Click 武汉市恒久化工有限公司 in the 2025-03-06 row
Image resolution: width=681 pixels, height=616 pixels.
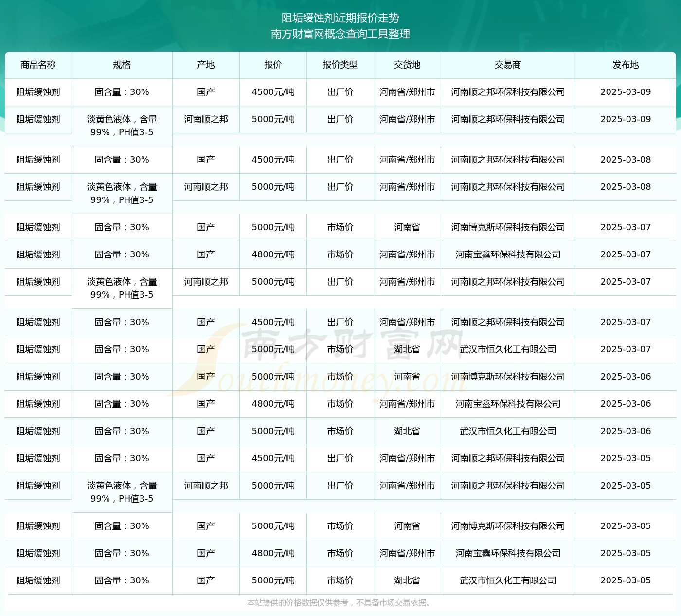pyautogui.click(x=508, y=431)
